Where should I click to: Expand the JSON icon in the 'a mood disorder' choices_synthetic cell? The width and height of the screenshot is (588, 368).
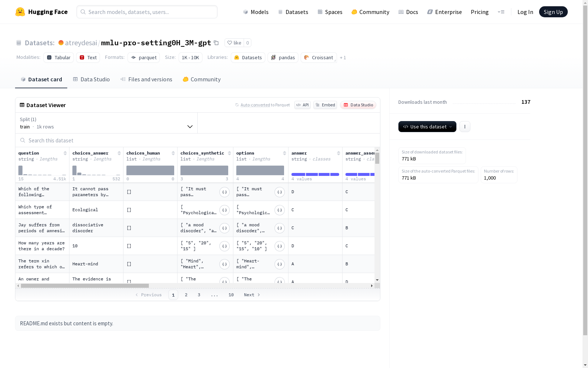pyautogui.click(x=225, y=228)
